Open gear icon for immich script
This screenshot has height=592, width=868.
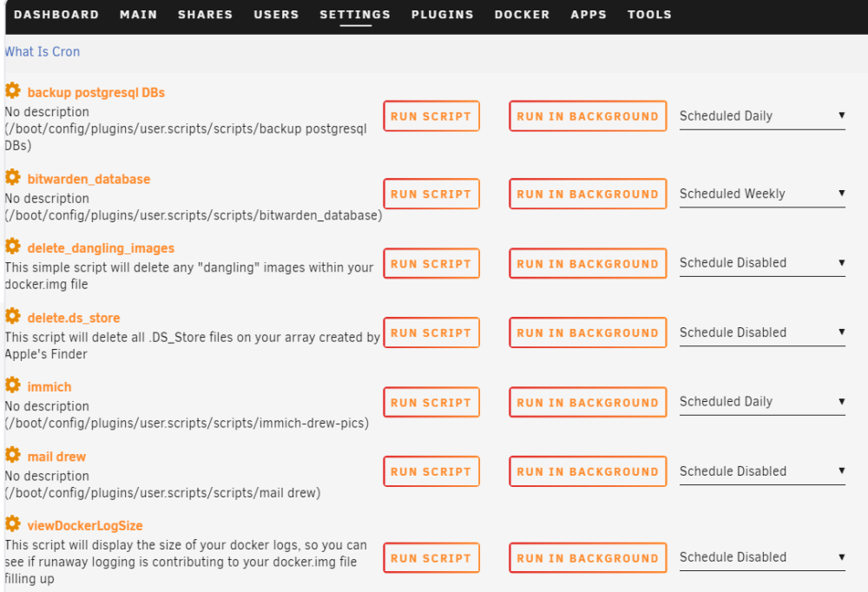[x=13, y=385]
